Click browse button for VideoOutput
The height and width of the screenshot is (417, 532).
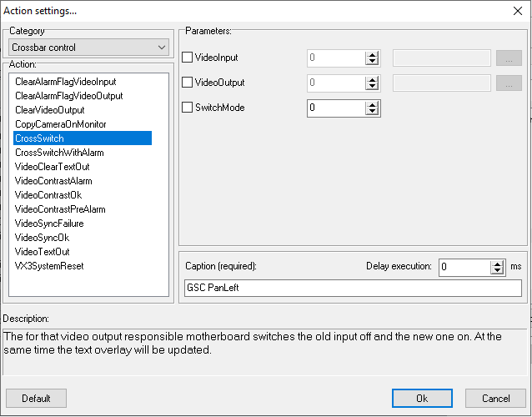tap(508, 83)
